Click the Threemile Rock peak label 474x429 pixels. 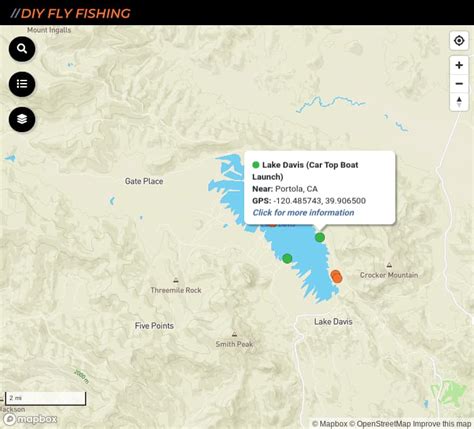176,290
